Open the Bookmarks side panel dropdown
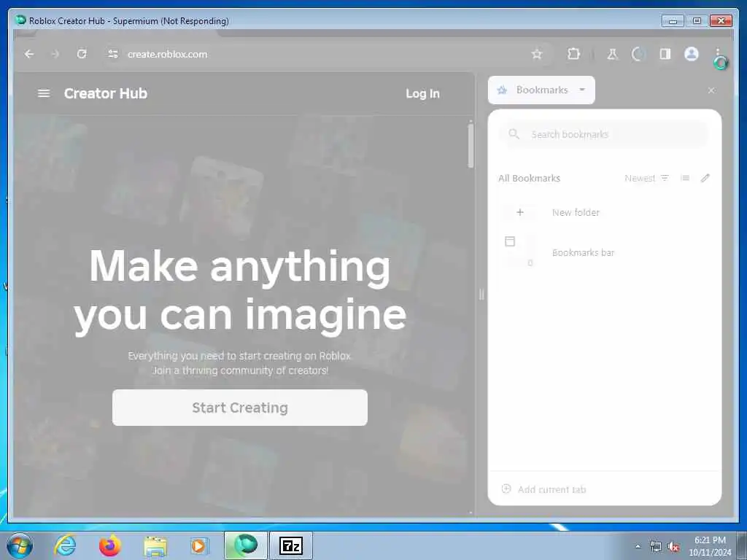The image size is (747, 560). (x=541, y=90)
